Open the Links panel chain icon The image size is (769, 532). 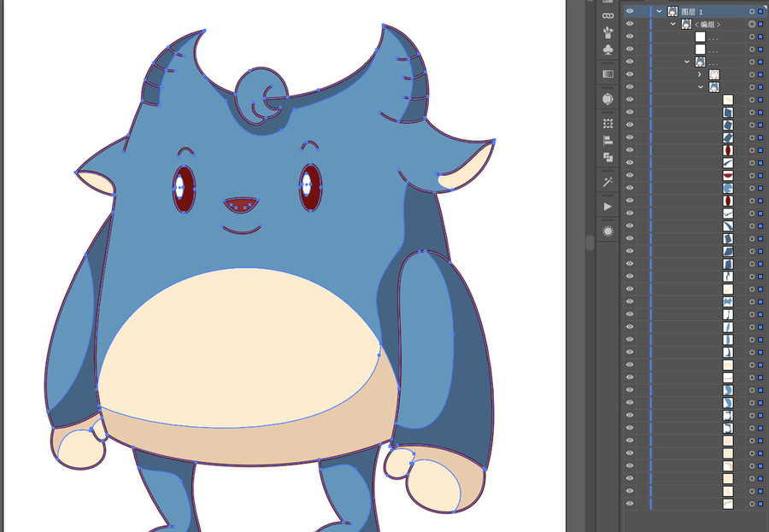pos(608,15)
